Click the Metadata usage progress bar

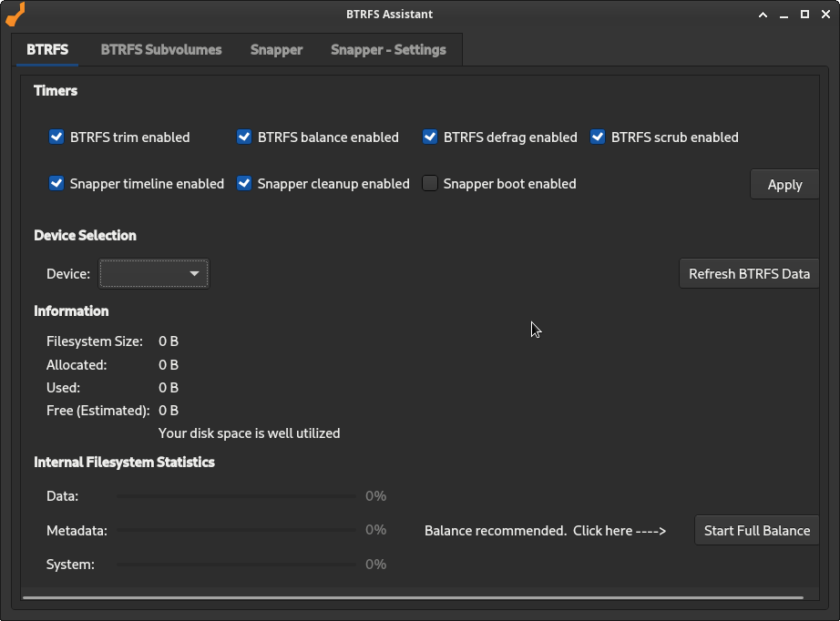[x=236, y=530]
